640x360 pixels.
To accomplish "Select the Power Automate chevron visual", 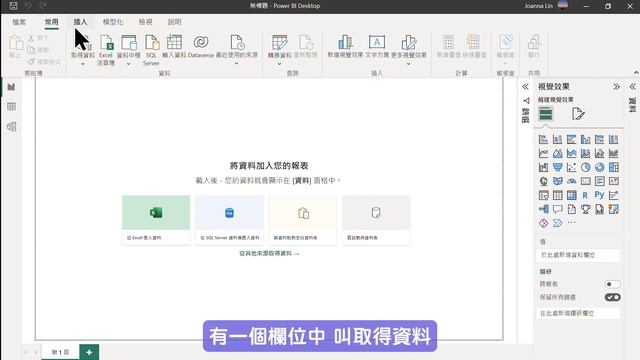I will coord(558,223).
